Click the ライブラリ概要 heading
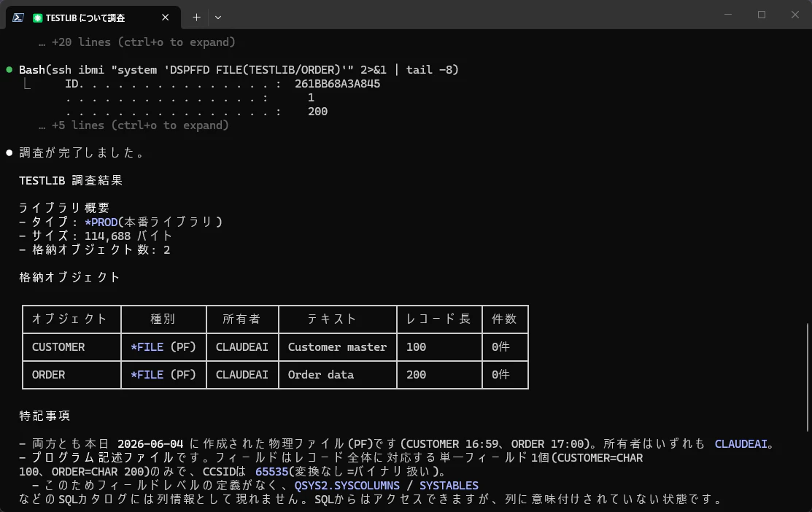The image size is (812, 512). click(64, 208)
